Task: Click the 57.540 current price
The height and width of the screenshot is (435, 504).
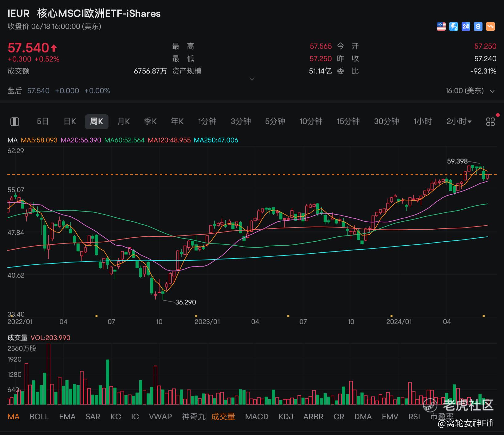Action: click(28, 48)
